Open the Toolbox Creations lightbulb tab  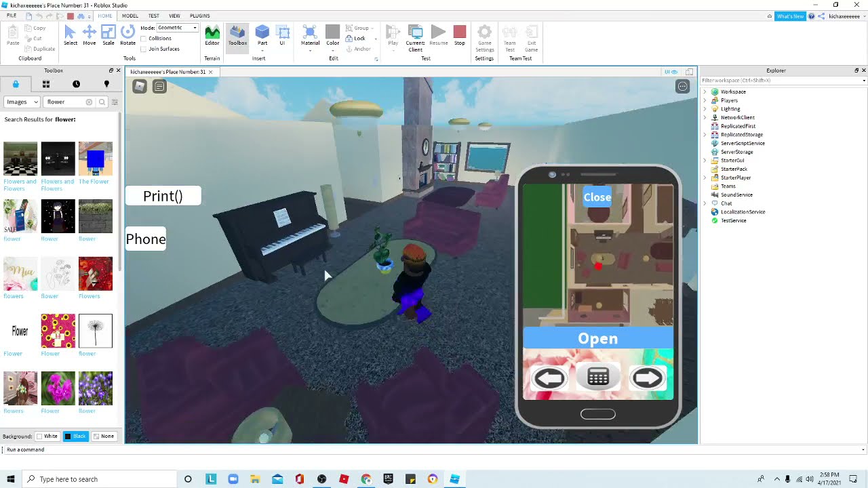click(106, 84)
